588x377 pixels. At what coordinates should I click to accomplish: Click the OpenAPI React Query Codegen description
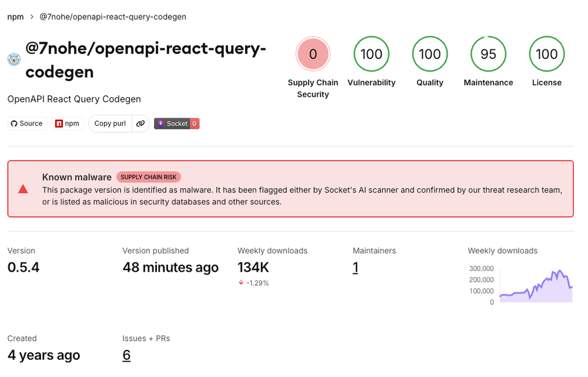tap(74, 99)
